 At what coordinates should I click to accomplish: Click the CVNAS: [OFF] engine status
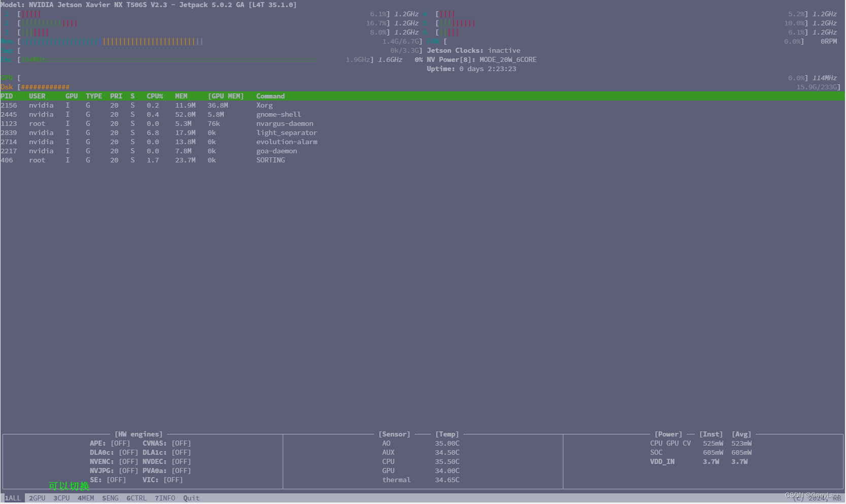click(167, 443)
